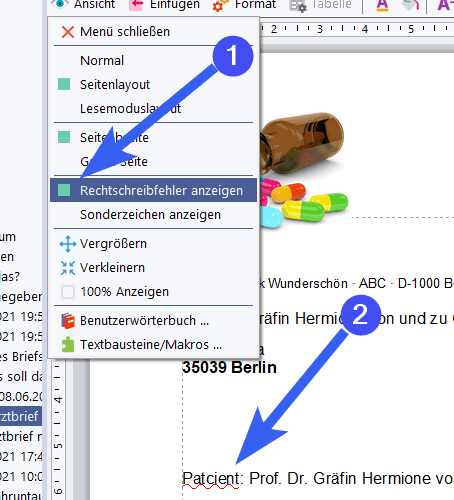The image size is (454, 500).
Task: Choose the Ganze Seite zoom entry
Action: pos(153,161)
